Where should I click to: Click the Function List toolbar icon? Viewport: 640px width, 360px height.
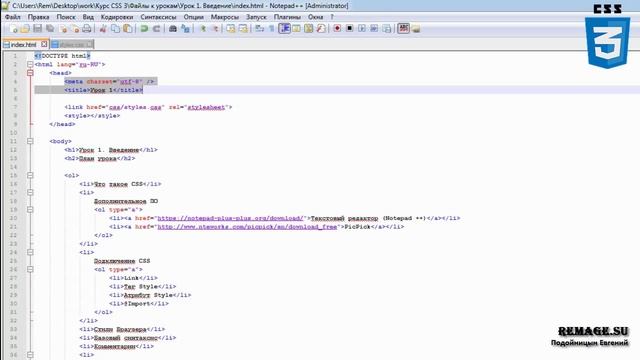click(321, 29)
